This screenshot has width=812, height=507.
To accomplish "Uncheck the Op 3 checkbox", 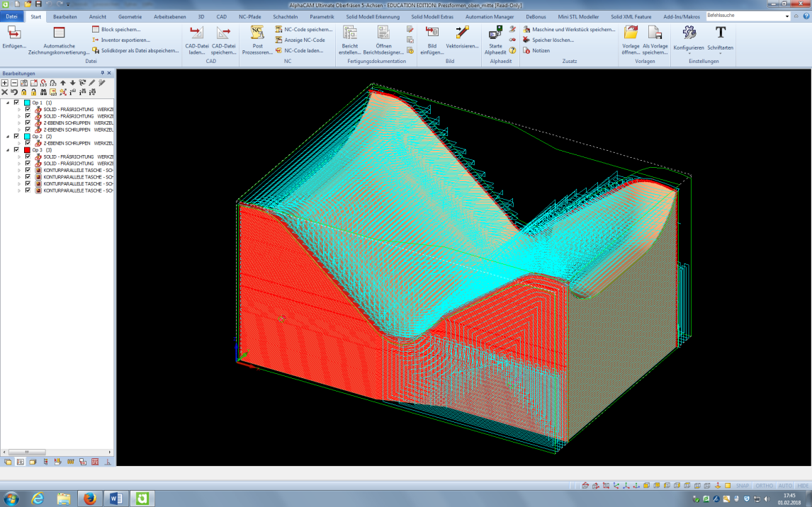I will [x=16, y=149].
